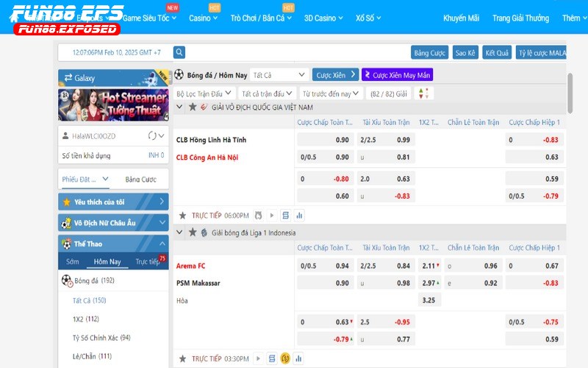Screen dimensions: 588x368
Task: Switch to the Trực tiếp tab
Action: tap(148, 261)
